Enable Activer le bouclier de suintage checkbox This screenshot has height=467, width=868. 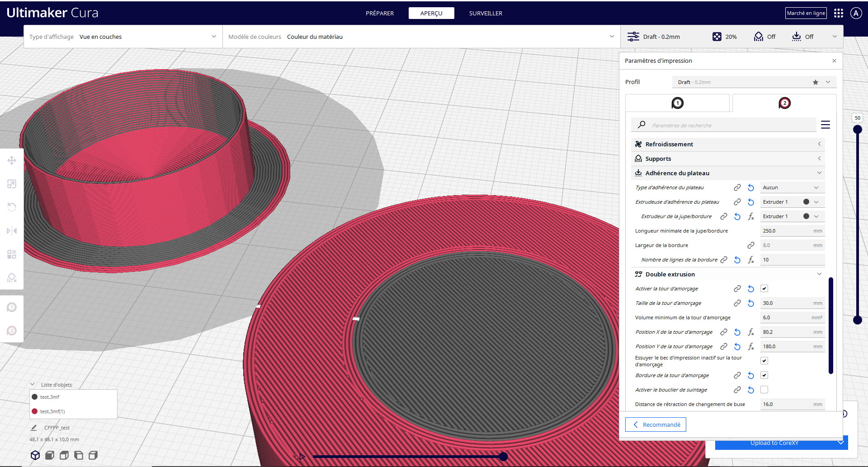point(764,390)
